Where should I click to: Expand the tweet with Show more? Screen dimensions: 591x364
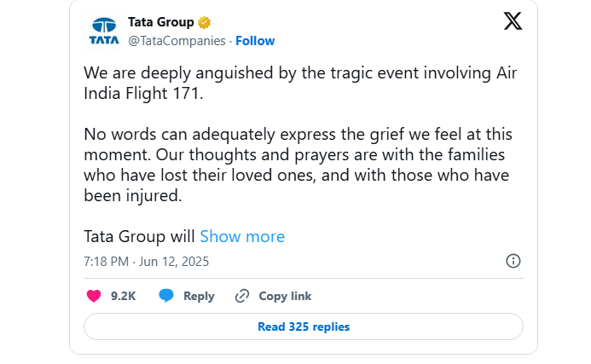(242, 236)
